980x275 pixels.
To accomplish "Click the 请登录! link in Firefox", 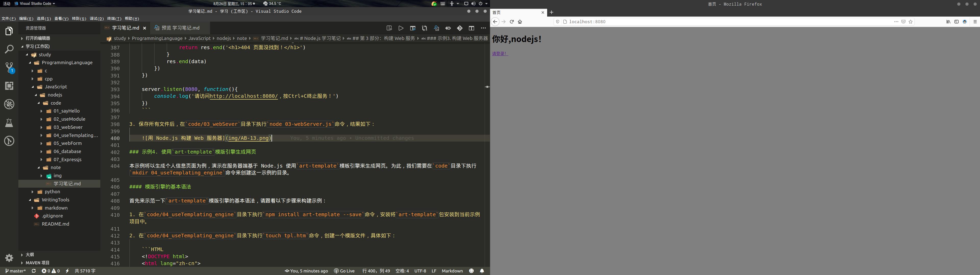I will pyautogui.click(x=500, y=53).
